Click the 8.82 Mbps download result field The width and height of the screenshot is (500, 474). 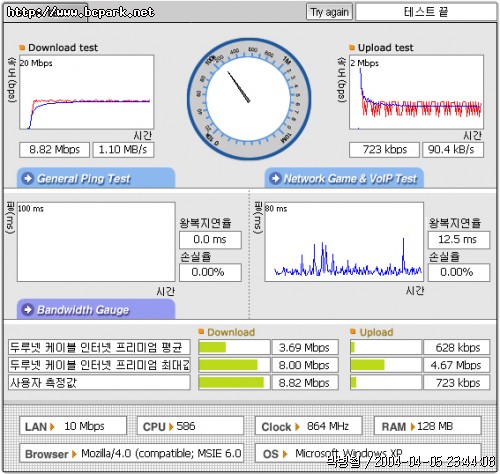point(55,150)
